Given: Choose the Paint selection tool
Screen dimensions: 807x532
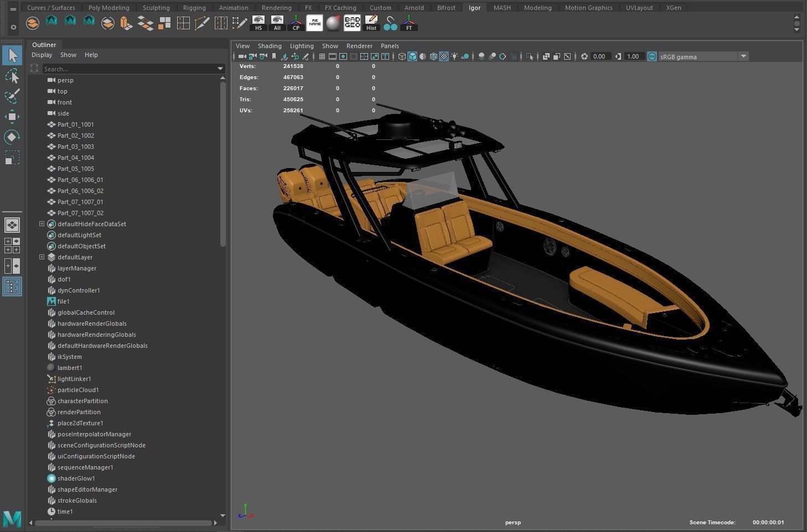Looking at the screenshot, I should 12,96.
